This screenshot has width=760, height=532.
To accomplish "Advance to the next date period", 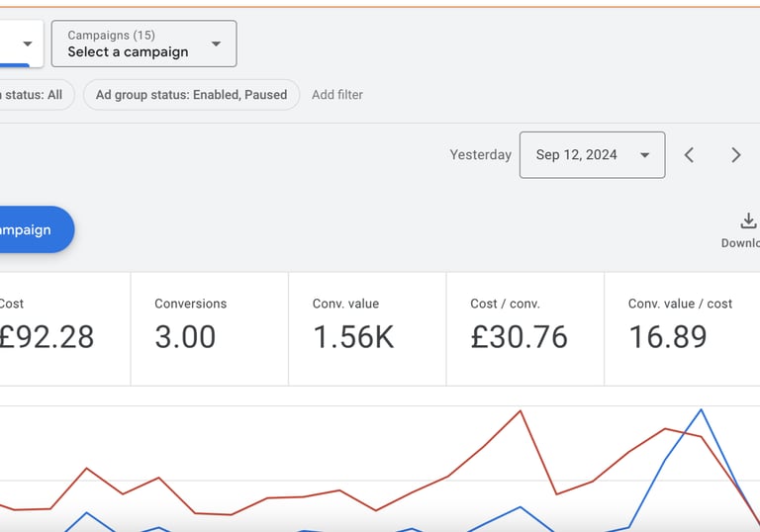I will coord(735,155).
